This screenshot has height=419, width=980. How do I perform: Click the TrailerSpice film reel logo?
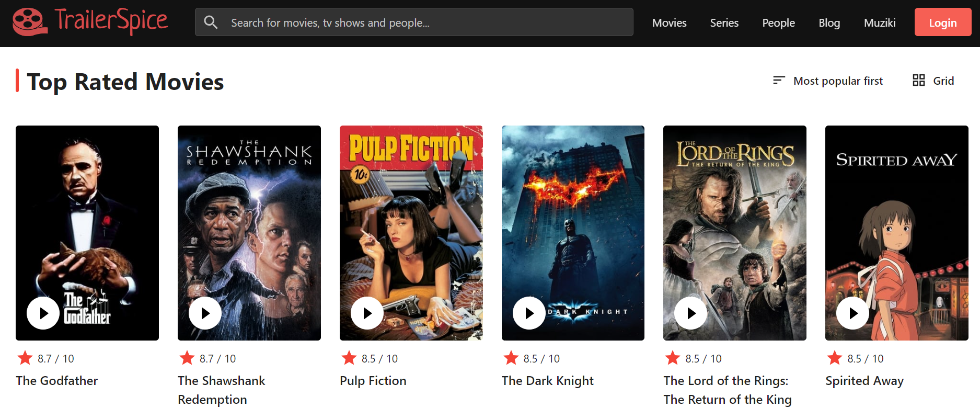(30, 22)
